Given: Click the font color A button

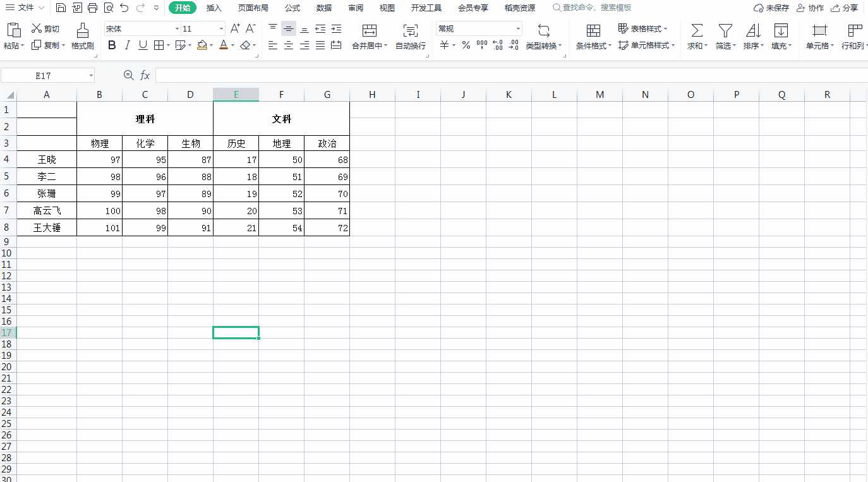Looking at the screenshot, I should [223, 45].
